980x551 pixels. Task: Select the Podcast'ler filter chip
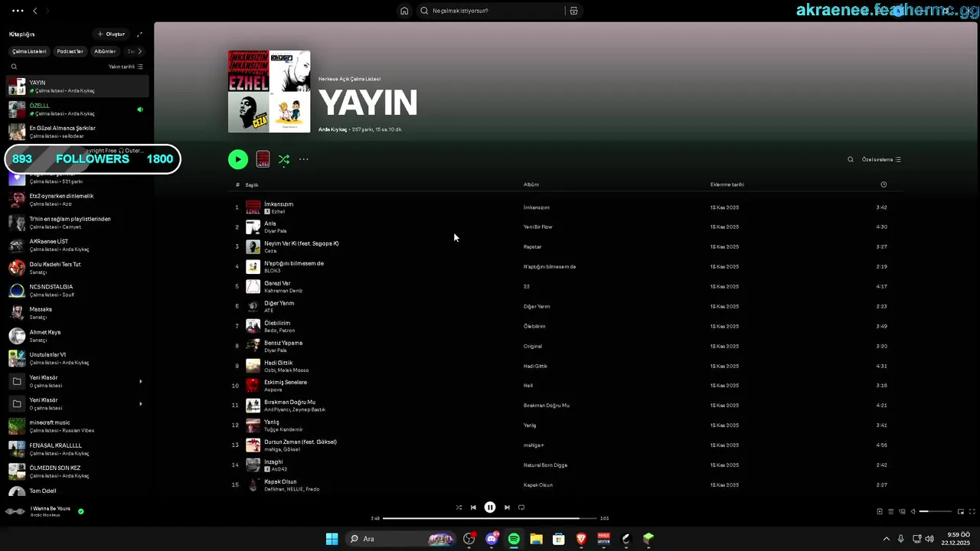pos(70,51)
